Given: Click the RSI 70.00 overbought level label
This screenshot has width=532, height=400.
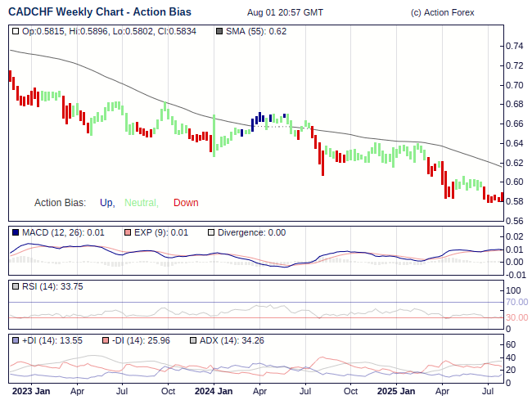Looking at the screenshot, I should coord(516,302).
